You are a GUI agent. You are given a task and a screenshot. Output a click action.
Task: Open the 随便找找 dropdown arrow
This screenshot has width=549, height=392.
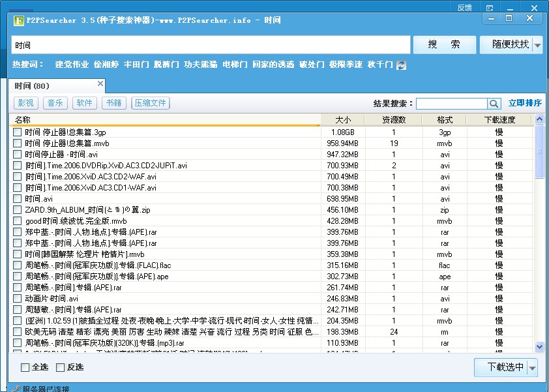537,44
